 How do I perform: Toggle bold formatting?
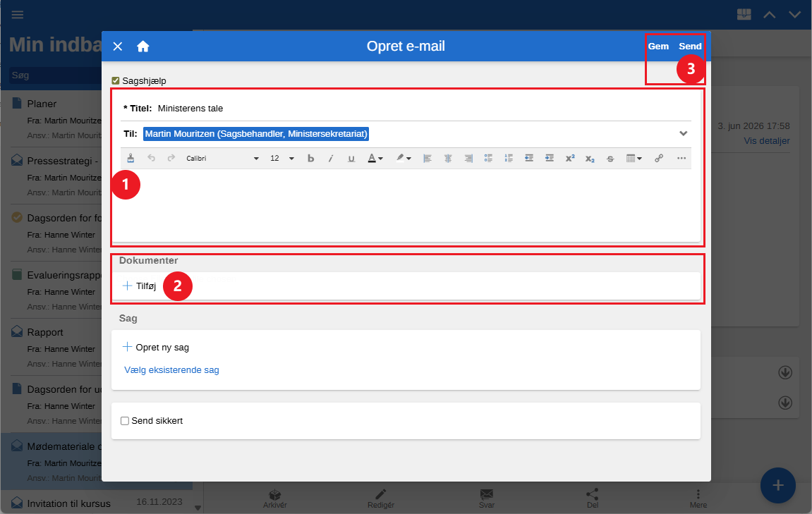(x=310, y=159)
